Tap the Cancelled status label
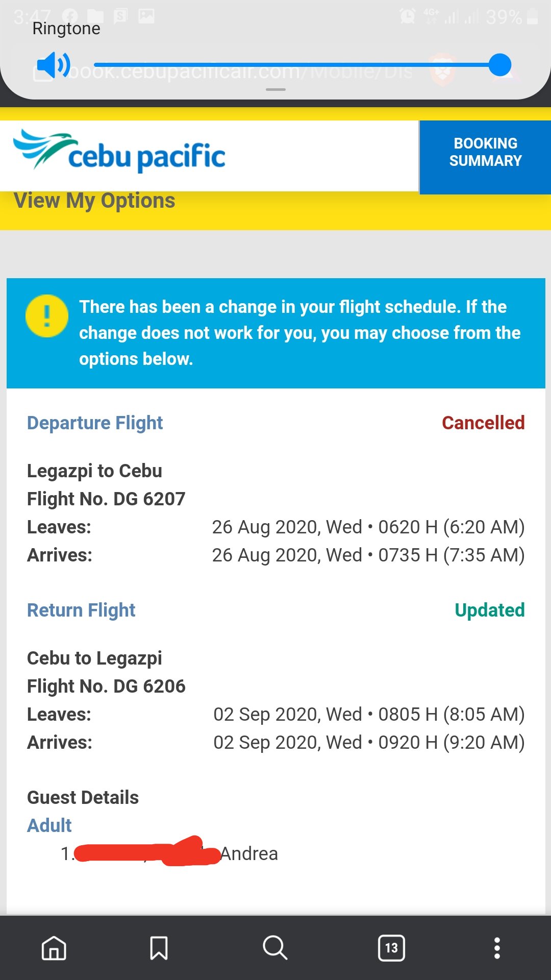Image resolution: width=551 pixels, height=980 pixels. (483, 423)
